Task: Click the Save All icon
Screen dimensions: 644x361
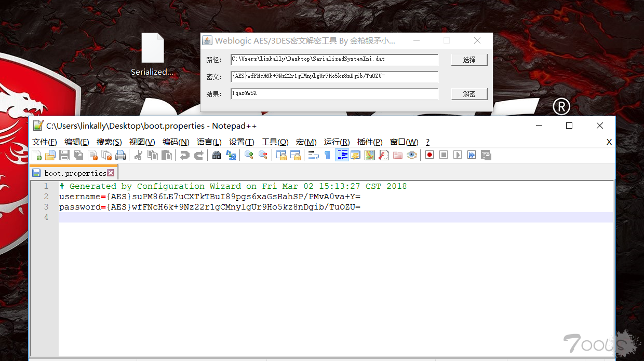Action: [78, 155]
